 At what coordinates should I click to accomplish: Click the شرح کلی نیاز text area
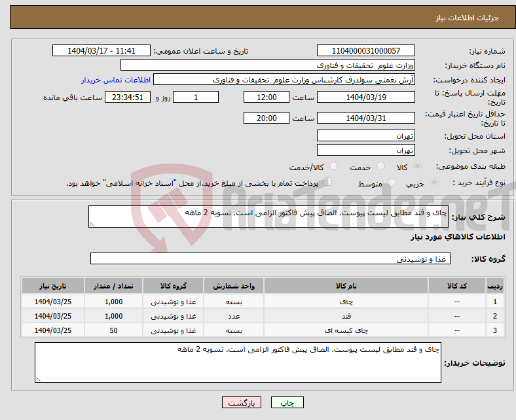click(x=268, y=217)
